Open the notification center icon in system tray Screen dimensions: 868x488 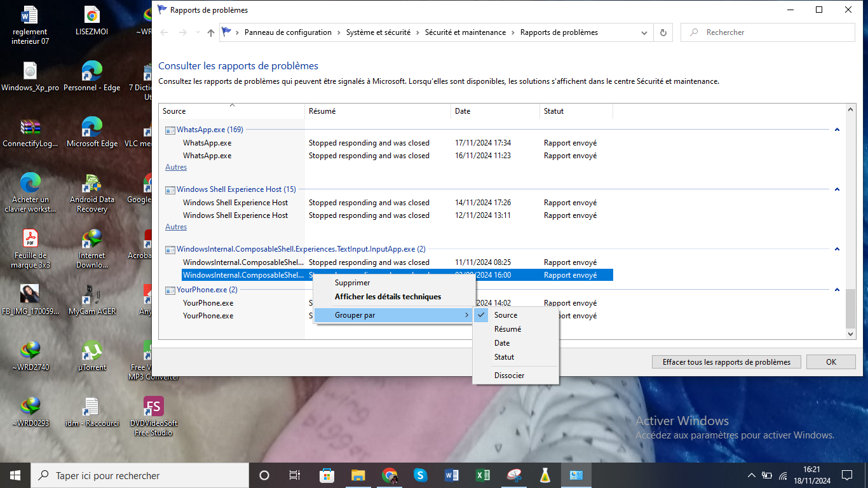point(846,475)
